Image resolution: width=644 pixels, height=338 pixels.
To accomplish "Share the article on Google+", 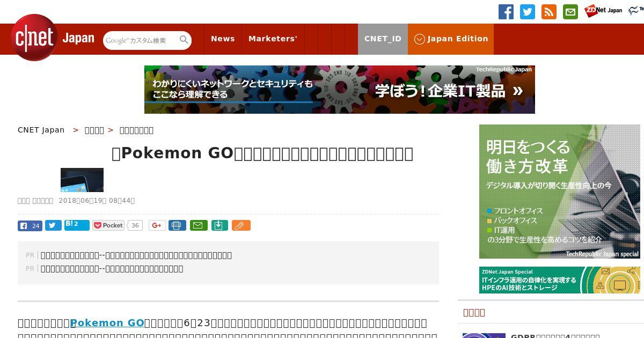I will (x=157, y=225).
